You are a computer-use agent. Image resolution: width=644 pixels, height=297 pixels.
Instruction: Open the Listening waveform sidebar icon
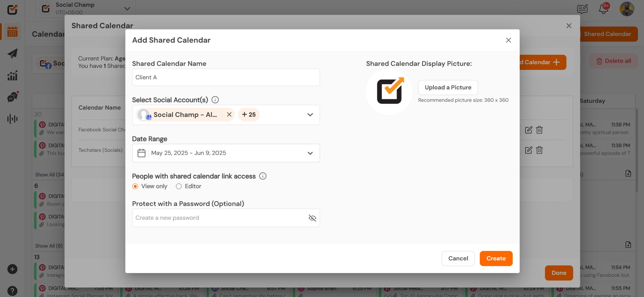(12, 119)
